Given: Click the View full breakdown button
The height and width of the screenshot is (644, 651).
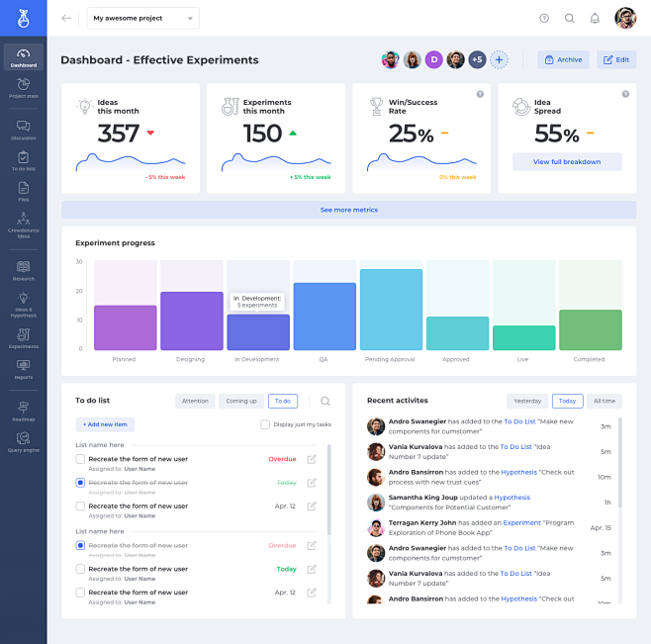Looking at the screenshot, I should pos(567,162).
